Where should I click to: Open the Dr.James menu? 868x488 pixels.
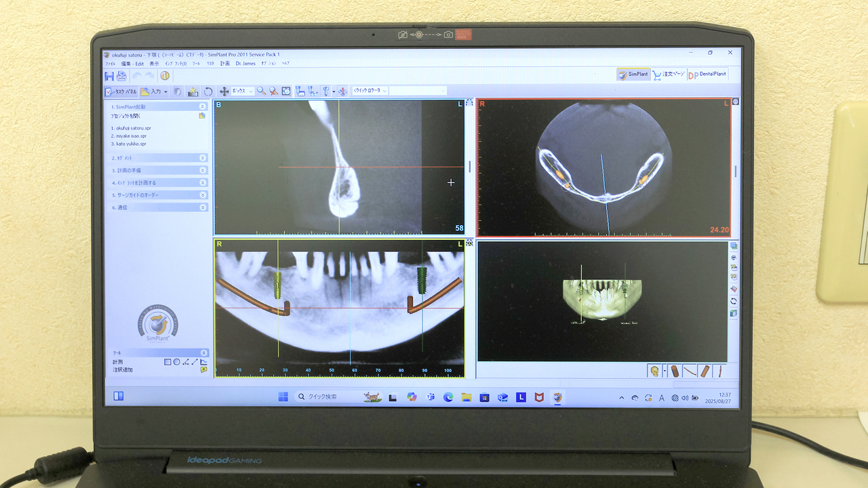[245, 64]
